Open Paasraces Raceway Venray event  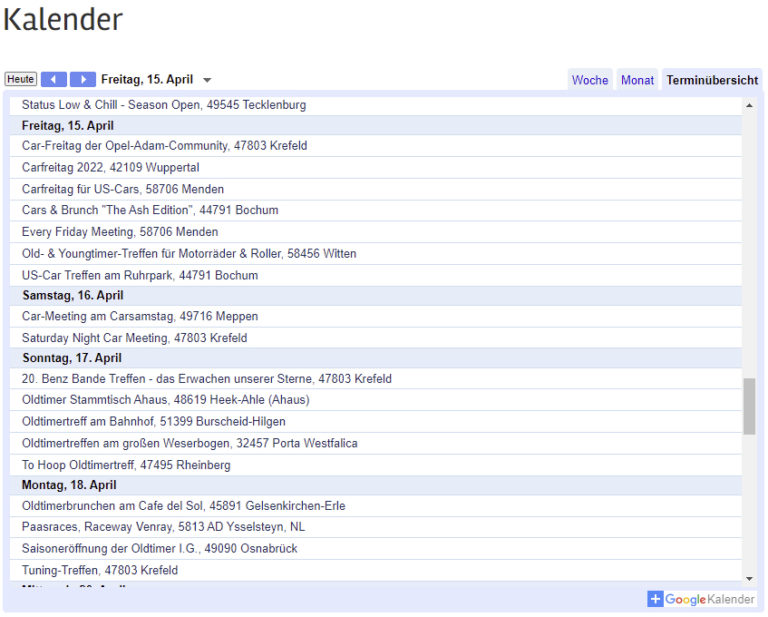(163, 527)
